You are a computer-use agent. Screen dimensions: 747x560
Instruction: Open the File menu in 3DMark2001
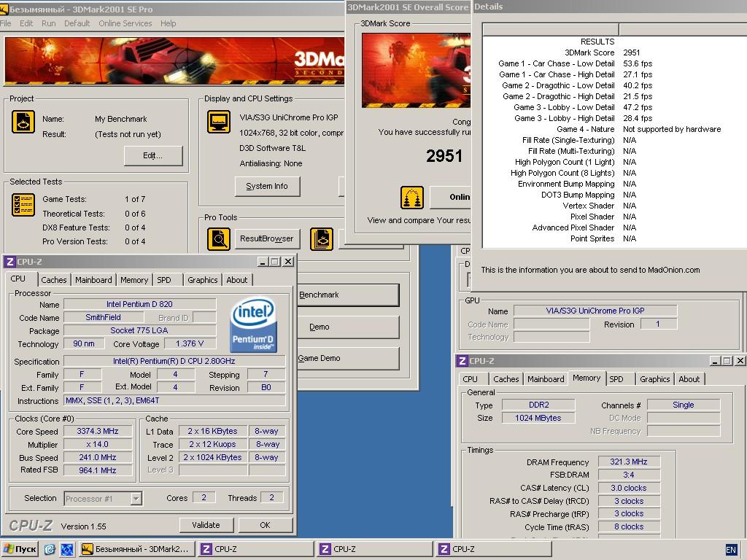coord(6,23)
